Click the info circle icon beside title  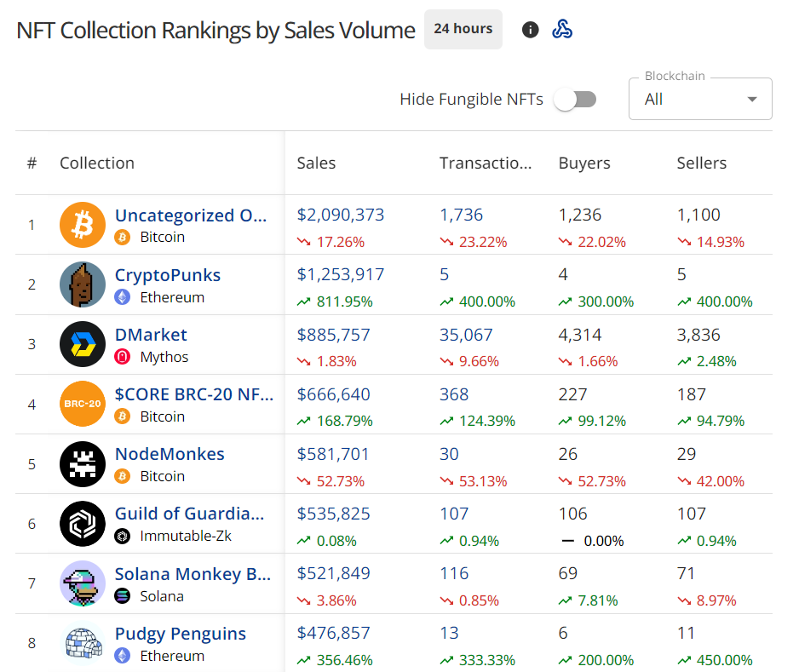[530, 30]
